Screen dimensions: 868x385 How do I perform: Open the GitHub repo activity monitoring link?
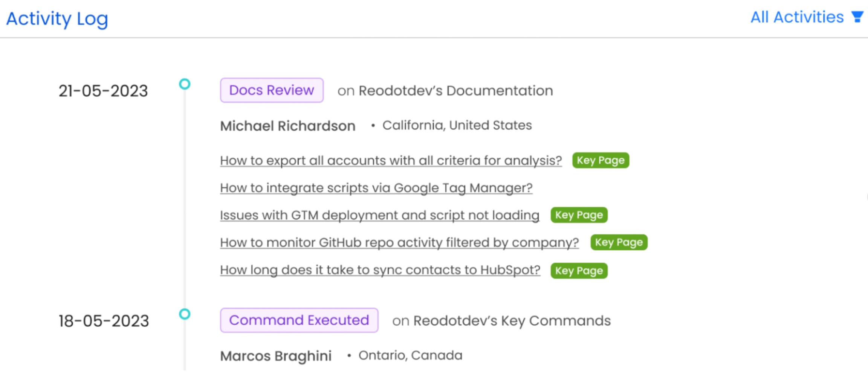click(399, 243)
